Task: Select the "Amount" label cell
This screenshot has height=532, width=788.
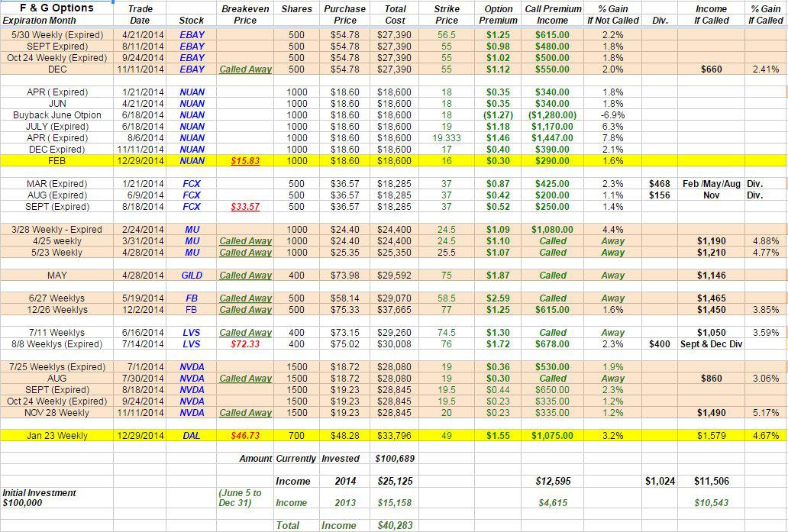Action: coord(255,459)
